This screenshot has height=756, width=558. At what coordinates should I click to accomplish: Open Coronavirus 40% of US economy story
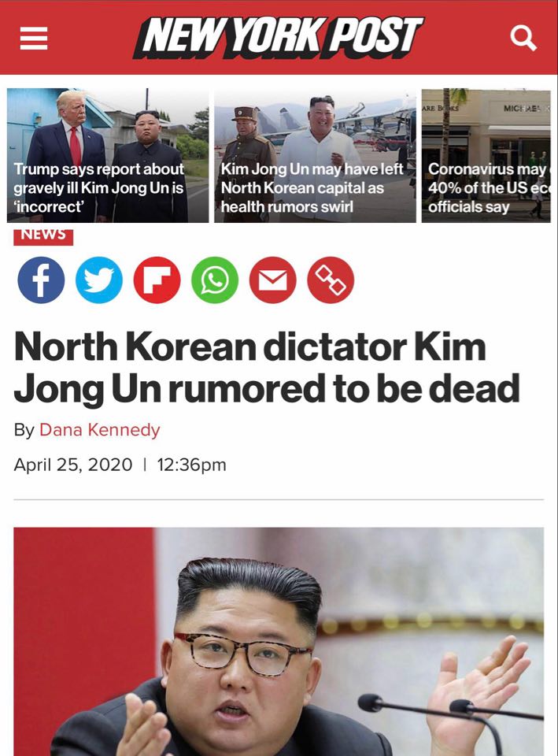pos(486,155)
